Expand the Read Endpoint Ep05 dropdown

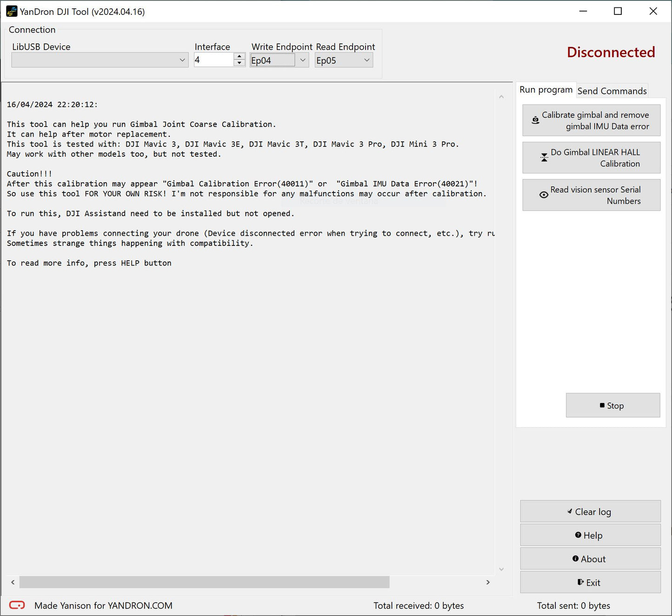(366, 60)
